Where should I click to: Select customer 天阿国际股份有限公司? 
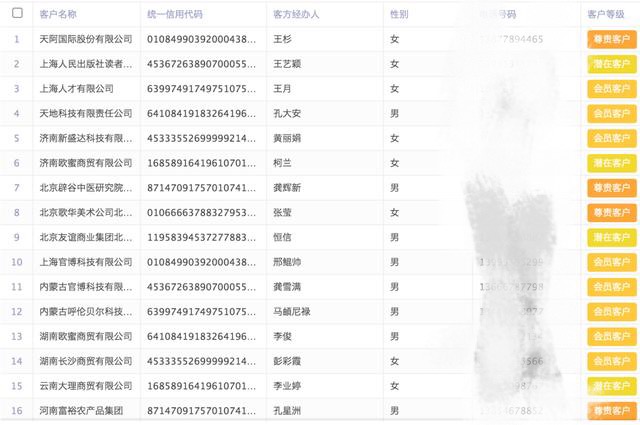86,39
